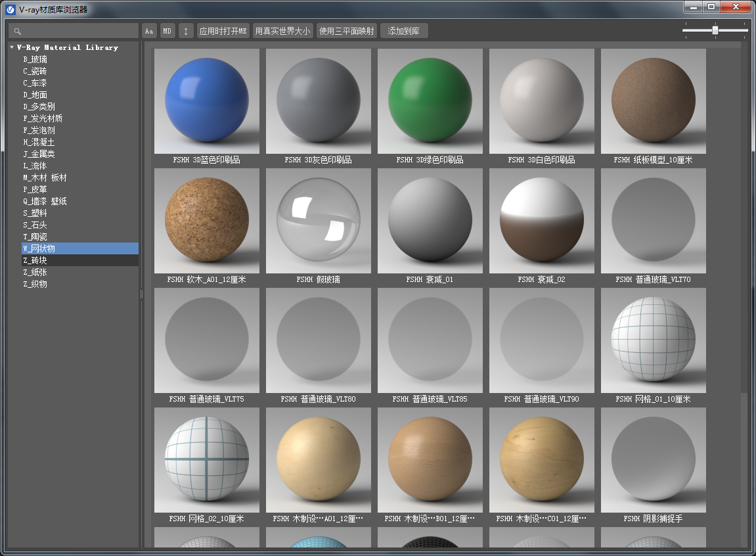Open the J_金属类 category
The width and height of the screenshot is (756, 556).
39,154
